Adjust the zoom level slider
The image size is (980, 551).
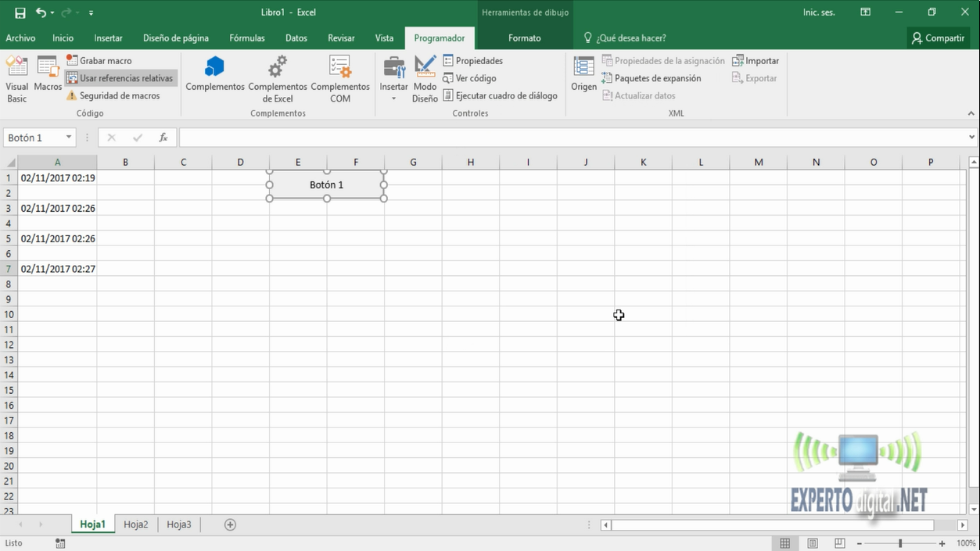point(900,543)
